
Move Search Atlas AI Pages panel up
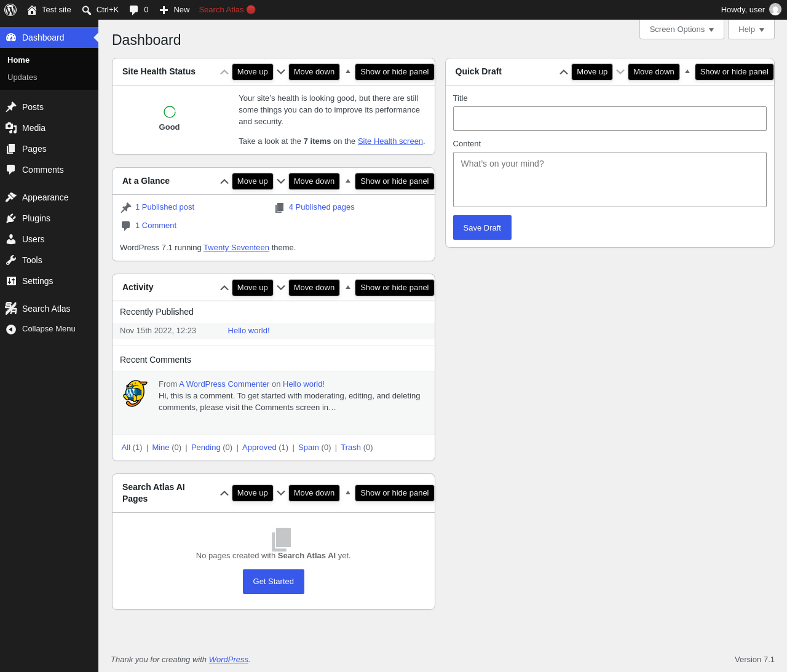(x=224, y=493)
